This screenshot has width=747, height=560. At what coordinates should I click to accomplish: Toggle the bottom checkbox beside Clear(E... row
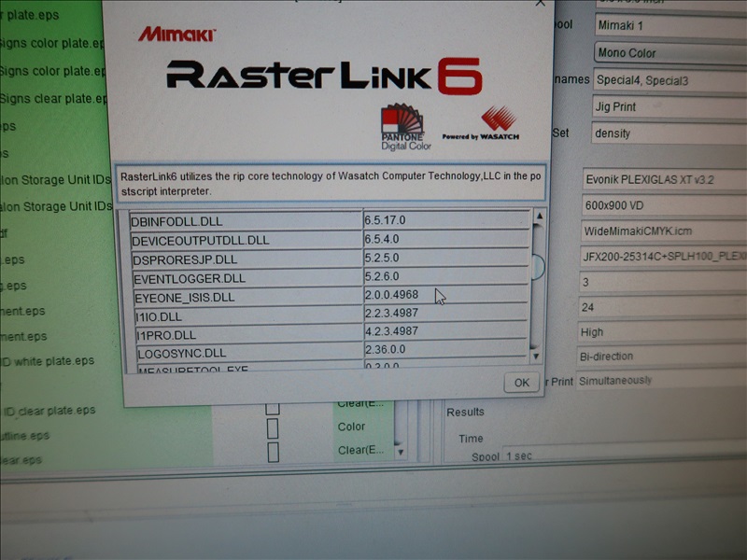click(x=273, y=451)
